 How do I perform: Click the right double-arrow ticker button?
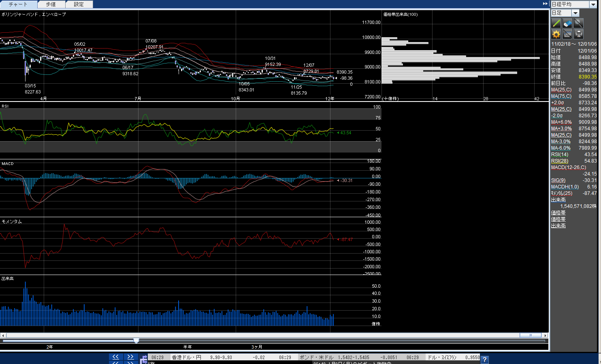130,357
